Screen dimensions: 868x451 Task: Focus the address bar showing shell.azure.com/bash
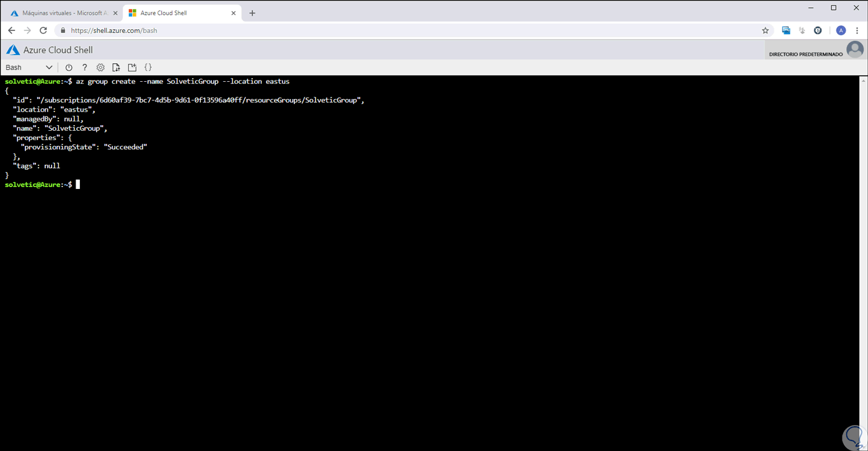[x=414, y=30]
